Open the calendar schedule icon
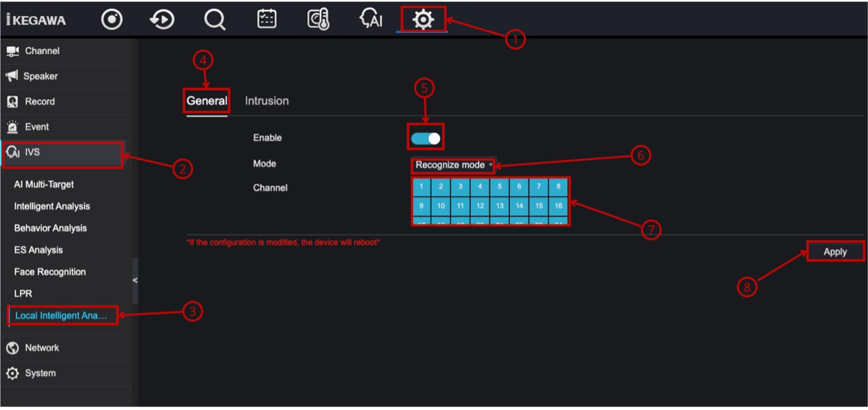This screenshot has height=410, width=868. point(267,19)
